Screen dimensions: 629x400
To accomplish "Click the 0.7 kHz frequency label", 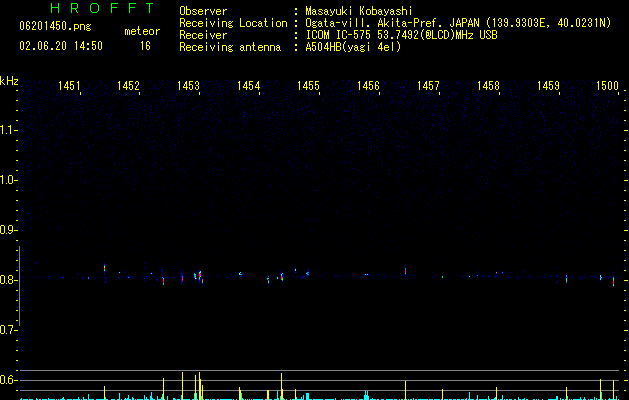I will 8,330.
